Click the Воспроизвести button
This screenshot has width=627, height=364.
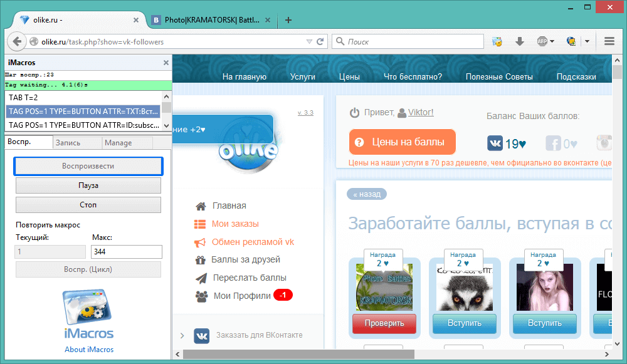coord(88,166)
